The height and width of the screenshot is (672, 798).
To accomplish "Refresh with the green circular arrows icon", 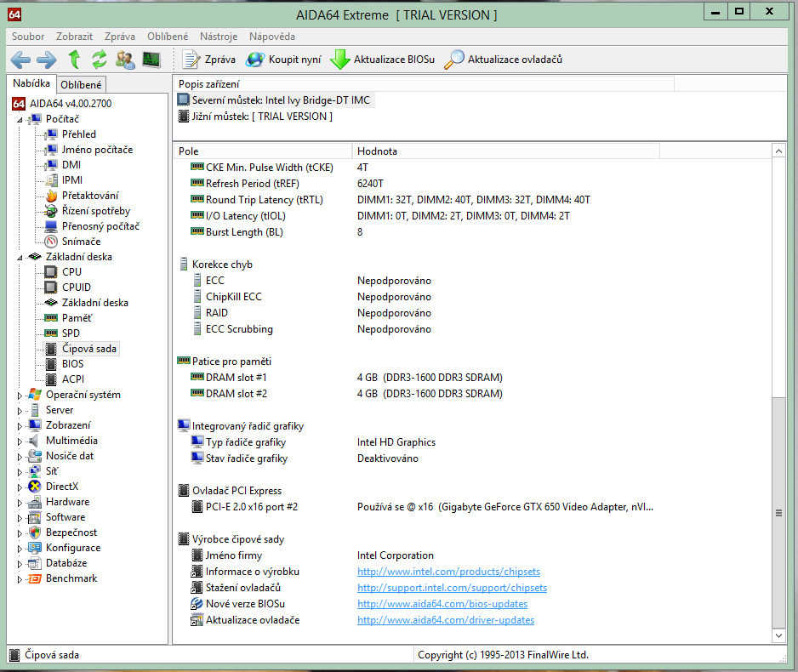I will tap(100, 60).
